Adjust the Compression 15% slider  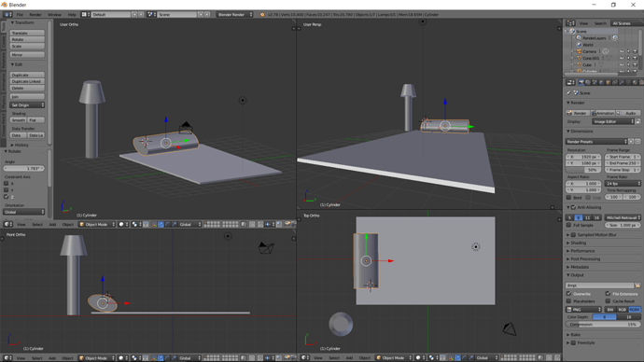tap(603, 325)
